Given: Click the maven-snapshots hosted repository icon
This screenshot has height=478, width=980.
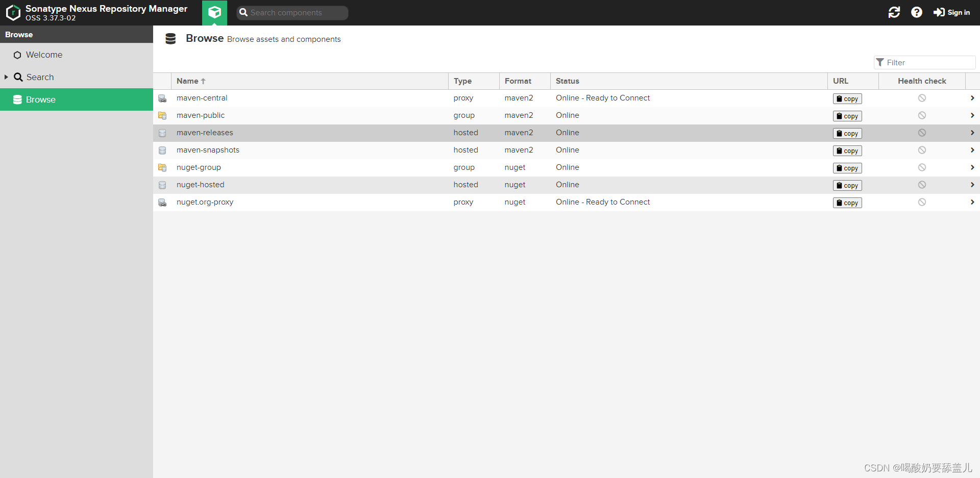Looking at the screenshot, I should (x=162, y=150).
